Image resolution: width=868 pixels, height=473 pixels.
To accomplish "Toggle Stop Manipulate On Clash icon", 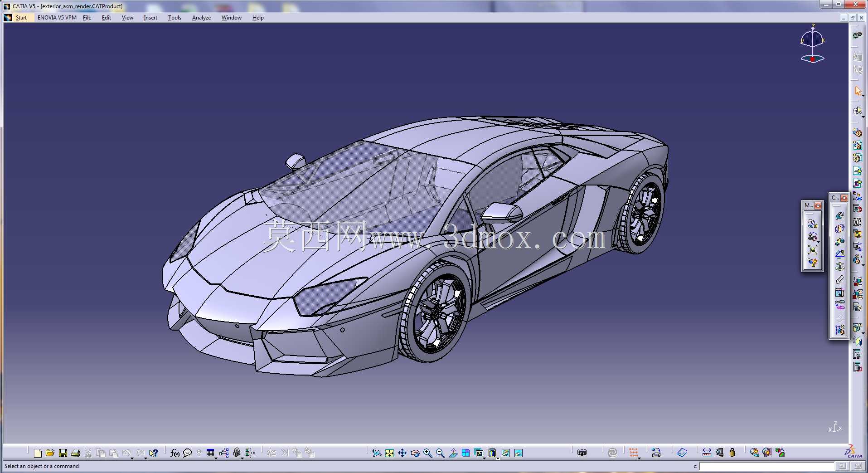I will [812, 263].
